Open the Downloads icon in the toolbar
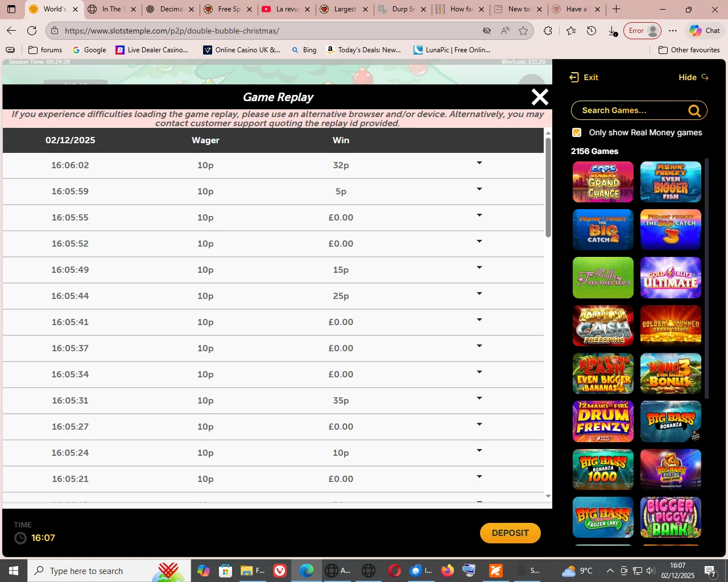 point(613,31)
